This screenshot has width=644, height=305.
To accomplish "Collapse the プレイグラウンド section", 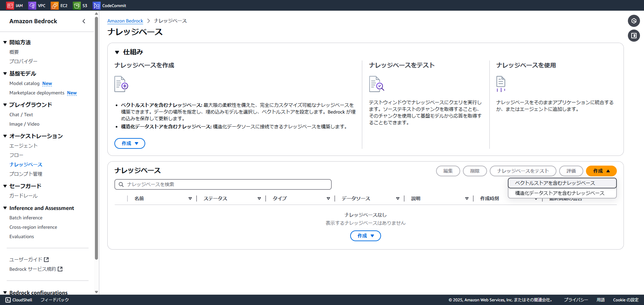I will (5, 105).
